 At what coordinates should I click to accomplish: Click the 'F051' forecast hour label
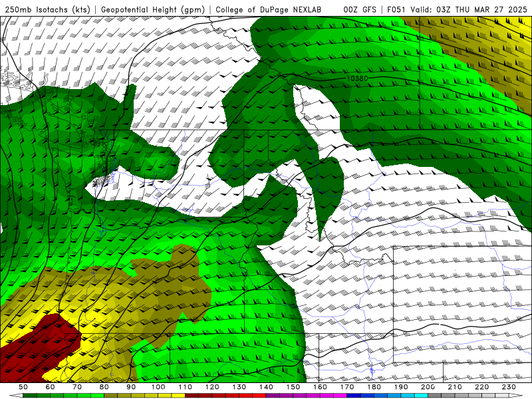[396, 10]
